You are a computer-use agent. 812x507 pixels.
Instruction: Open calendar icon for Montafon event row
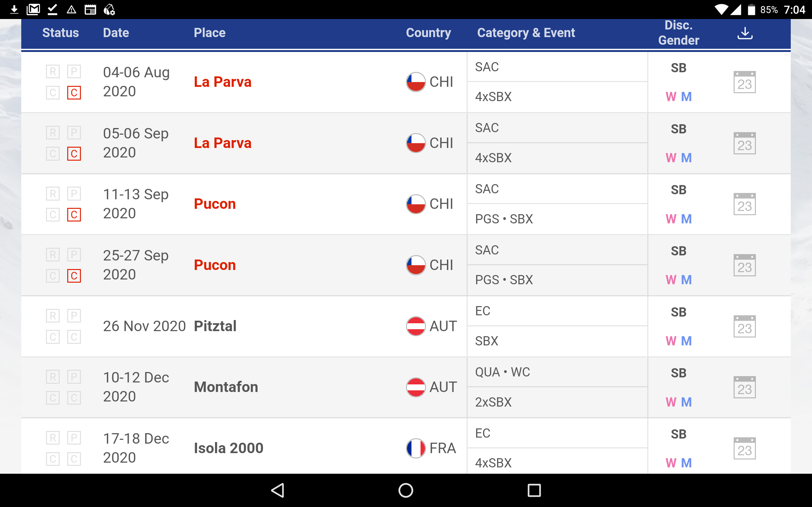[x=744, y=387]
